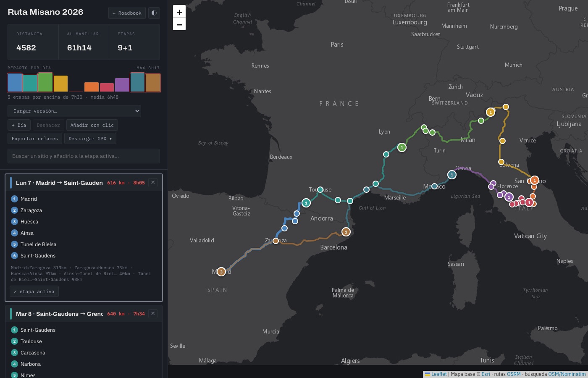Select the Mar 8 Saint-Gaudens stage header
The height and width of the screenshot is (378, 588).
(x=84, y=314)
